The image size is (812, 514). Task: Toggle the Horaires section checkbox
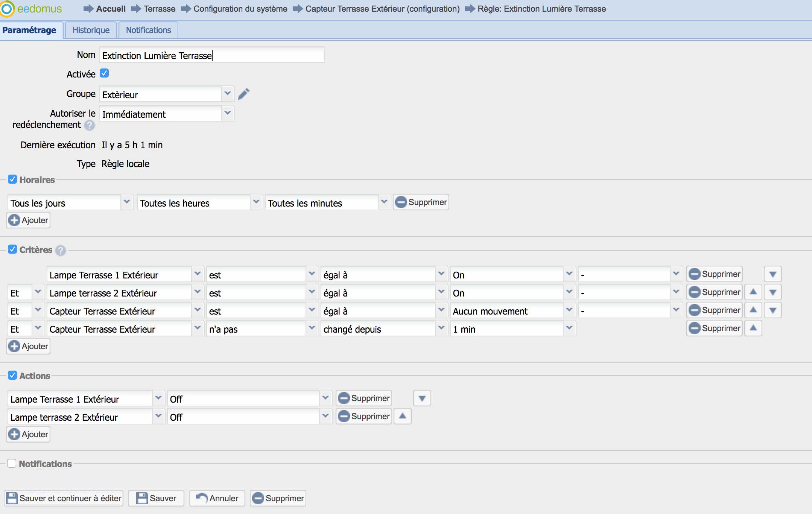(12, 179)
